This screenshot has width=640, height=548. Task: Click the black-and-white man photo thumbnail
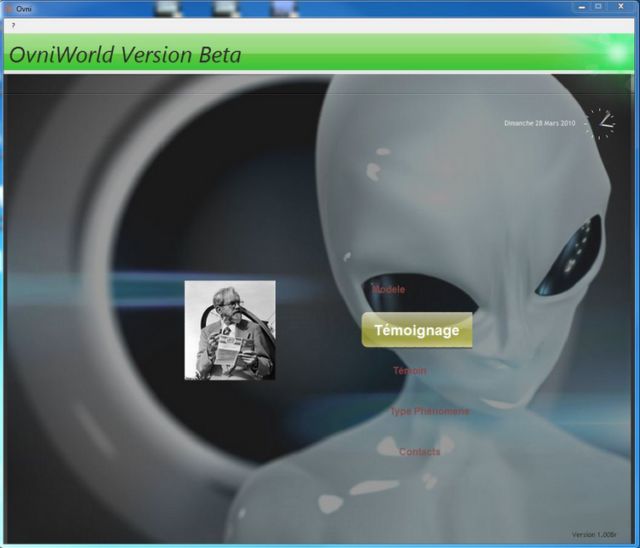[230, 330]
